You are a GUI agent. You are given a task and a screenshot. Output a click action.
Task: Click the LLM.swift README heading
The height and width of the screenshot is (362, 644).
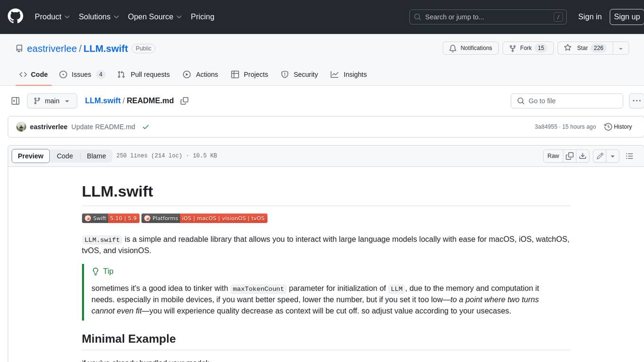click(x=117, y=191)
